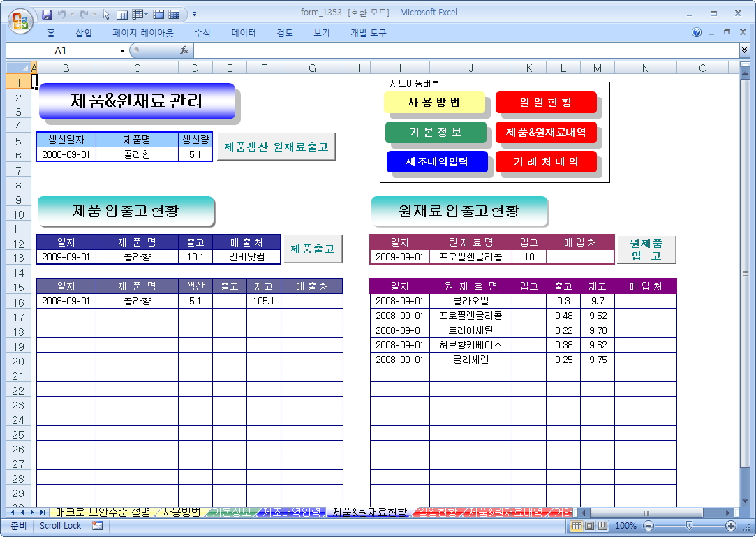756x537 pixels.
Task: Click the 제품생산 원재료출고 button
Action: coord(276,147)
